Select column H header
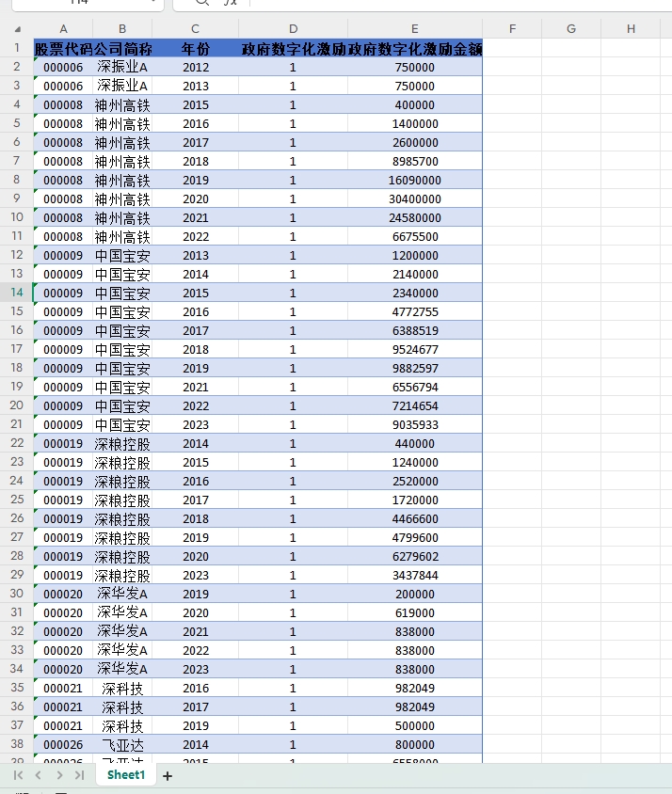672x794 pixels. tap(631, 29)
